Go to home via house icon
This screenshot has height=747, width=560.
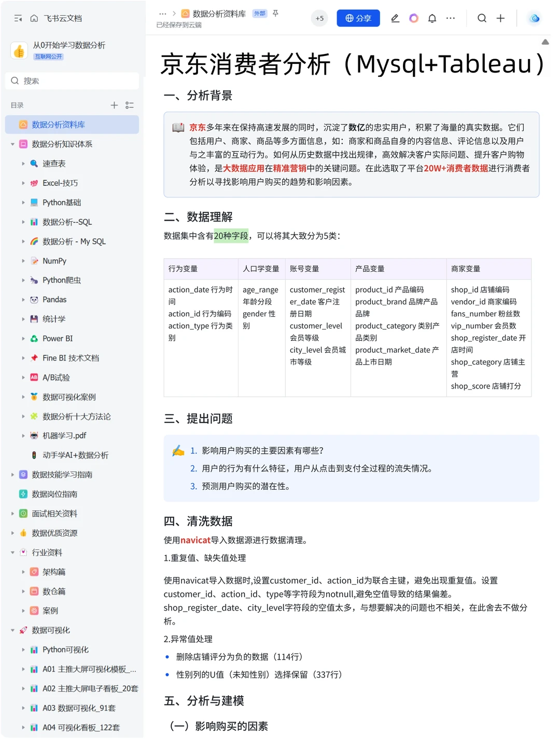pyautogui.click(x=34, y=18)
